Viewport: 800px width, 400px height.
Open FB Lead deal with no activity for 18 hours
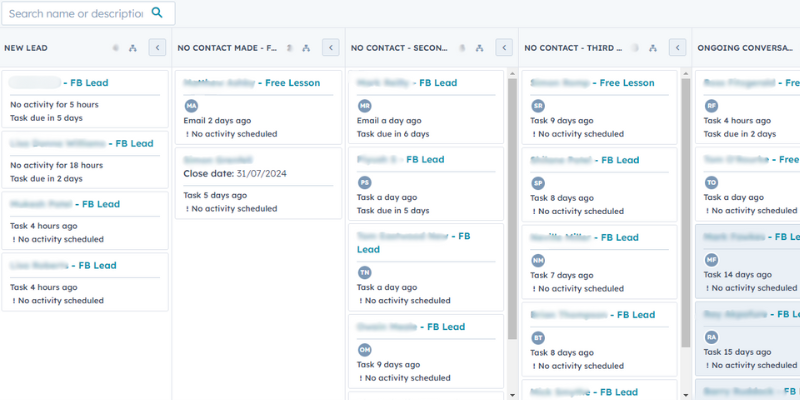[82, 143]
